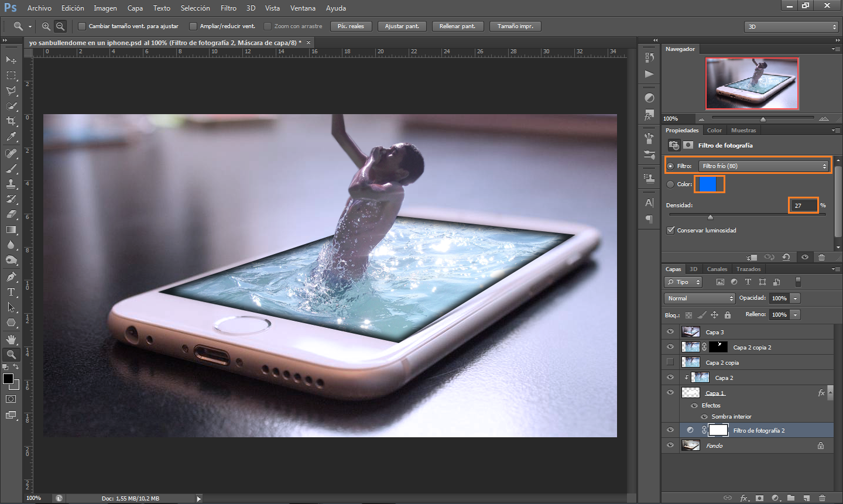Select the Eyedropper tool
The height and width of the screenshot is (504, 843).
coord(11,137)
